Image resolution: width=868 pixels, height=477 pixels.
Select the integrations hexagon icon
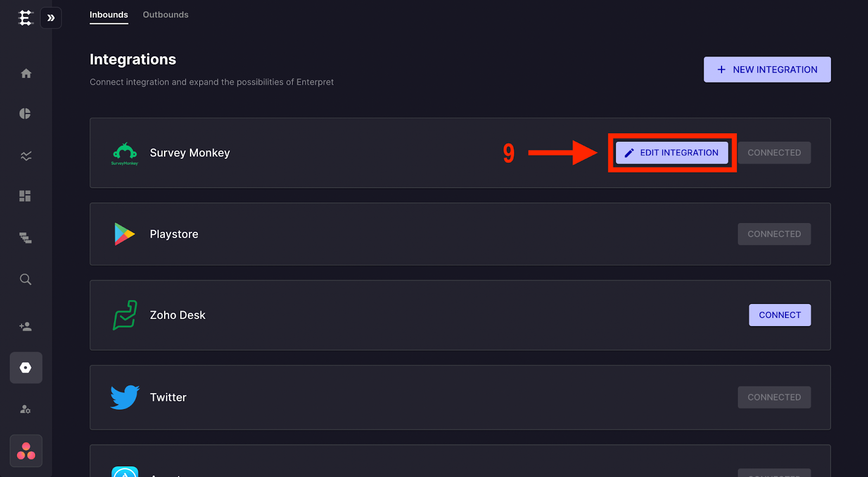(x=26, y=367)
